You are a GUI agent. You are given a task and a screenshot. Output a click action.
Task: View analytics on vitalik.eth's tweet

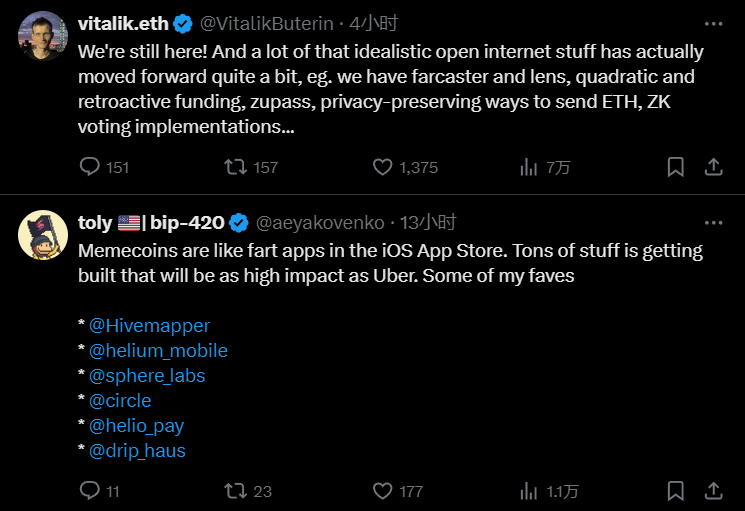529,167
